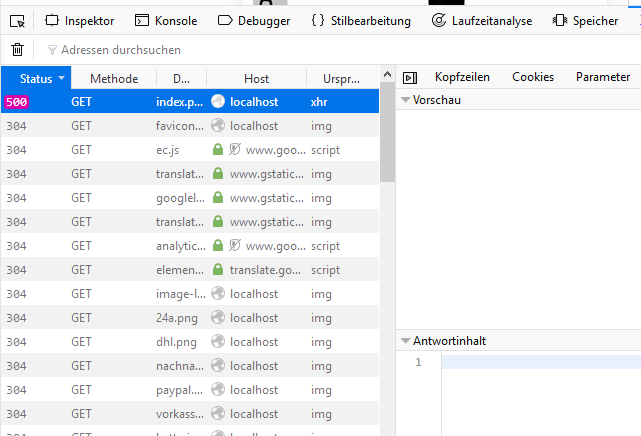Sort by the Status column header
The width and height of the screenshot is (641, 436).
pos(36,78)
